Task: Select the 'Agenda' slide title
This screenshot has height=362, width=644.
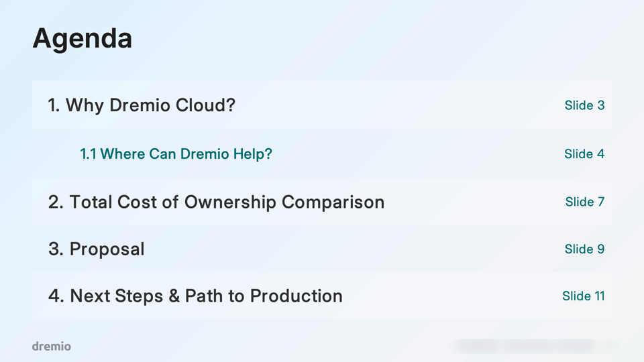Action: [x=82, y=39]
